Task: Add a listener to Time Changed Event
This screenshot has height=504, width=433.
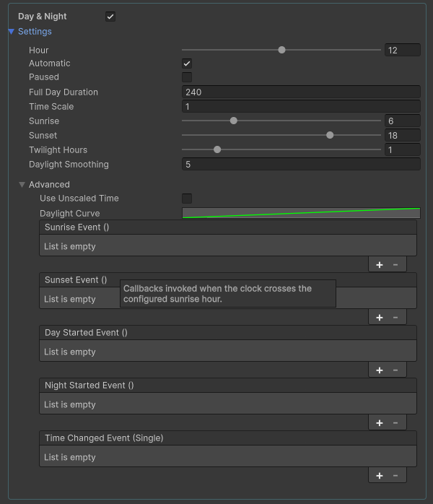Action: click(380, 476)
